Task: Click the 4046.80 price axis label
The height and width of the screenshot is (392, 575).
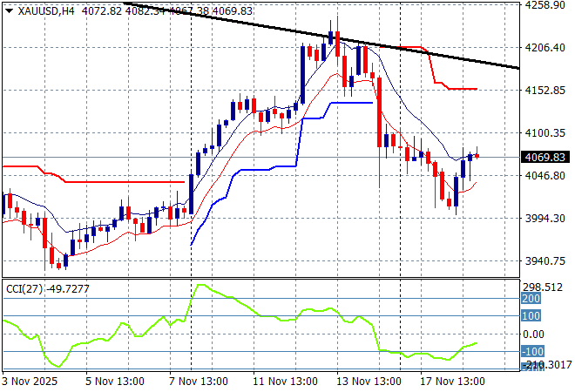Action: point(545,176)
